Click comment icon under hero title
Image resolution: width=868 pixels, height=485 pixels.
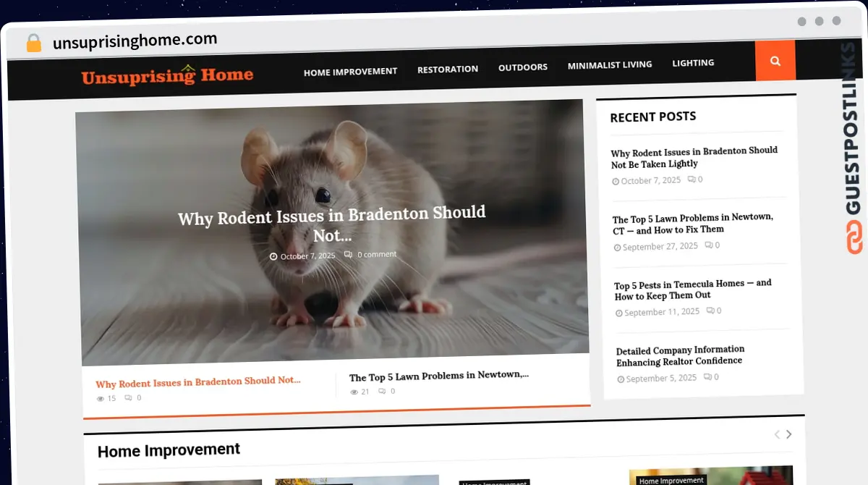click(348, 255)
